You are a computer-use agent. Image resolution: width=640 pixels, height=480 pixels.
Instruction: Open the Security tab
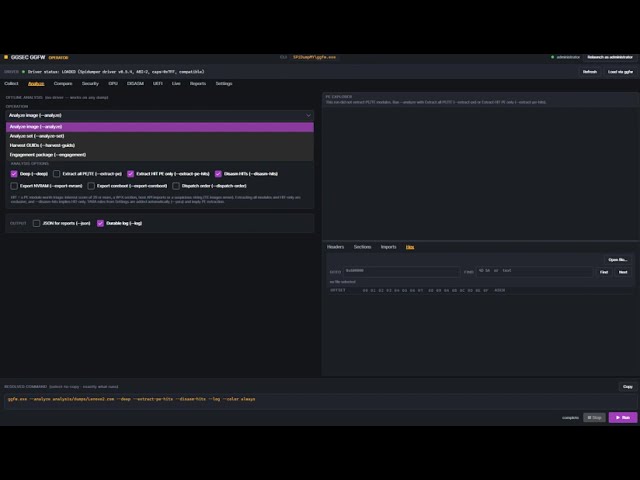pos(90,83)
